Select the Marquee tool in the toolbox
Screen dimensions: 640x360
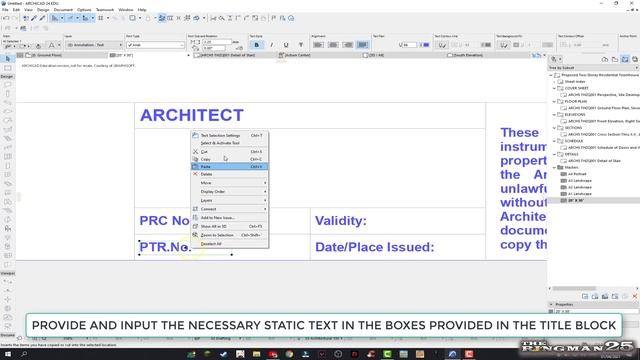click(8, 68)
